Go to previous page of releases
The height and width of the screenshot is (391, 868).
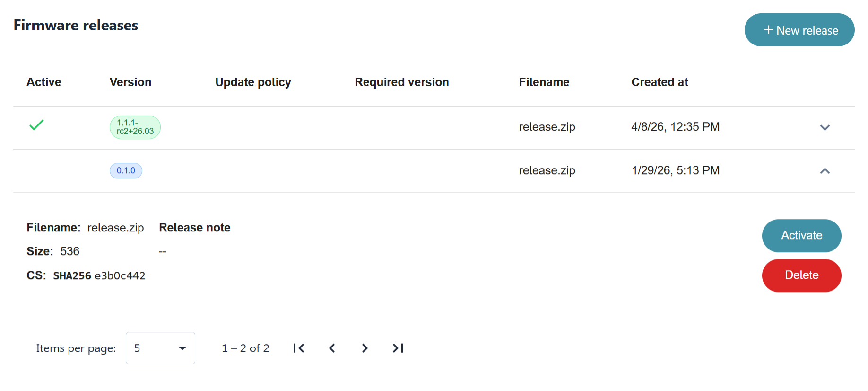pyautogui.click(x=332, y=348)
